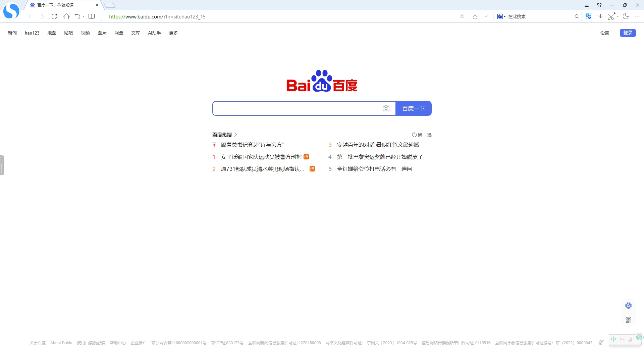Screen dimensions: 644x349
Task: Open the browser translate icon
Action: (x=589, y=16)
